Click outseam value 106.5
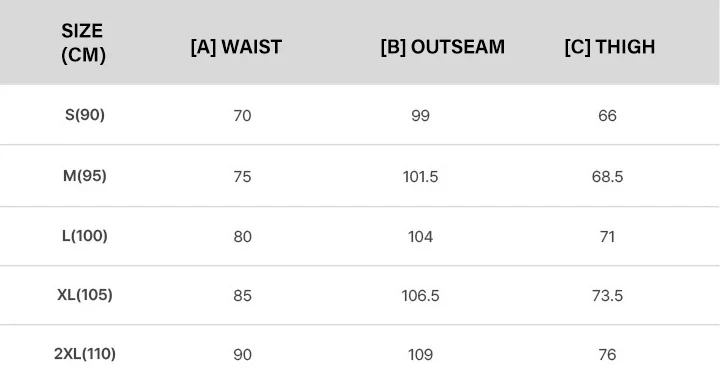720x383 pixels. point(421,296)
